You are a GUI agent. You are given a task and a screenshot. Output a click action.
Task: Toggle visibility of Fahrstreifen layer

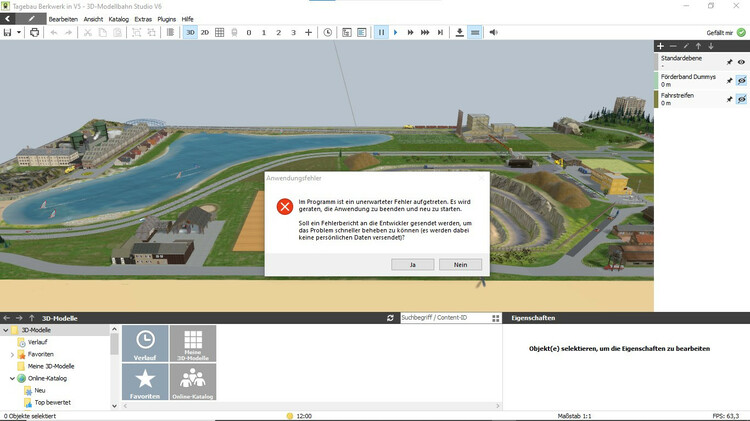741,99
